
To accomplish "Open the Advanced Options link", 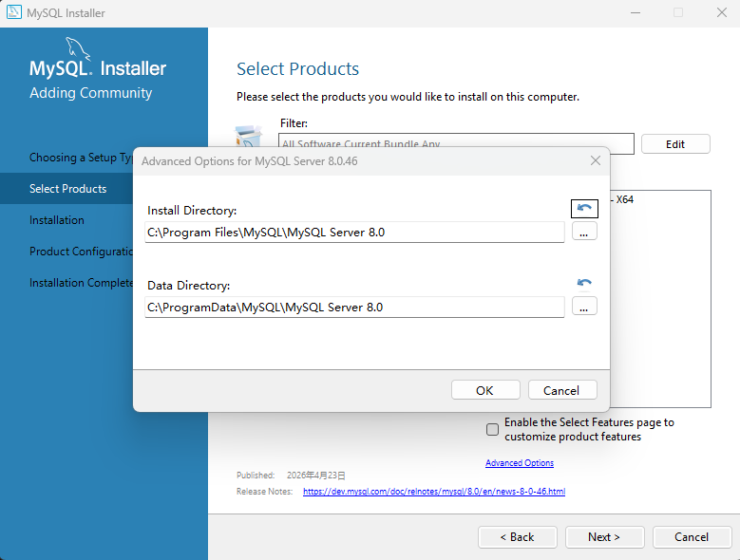I will [520, 463].
